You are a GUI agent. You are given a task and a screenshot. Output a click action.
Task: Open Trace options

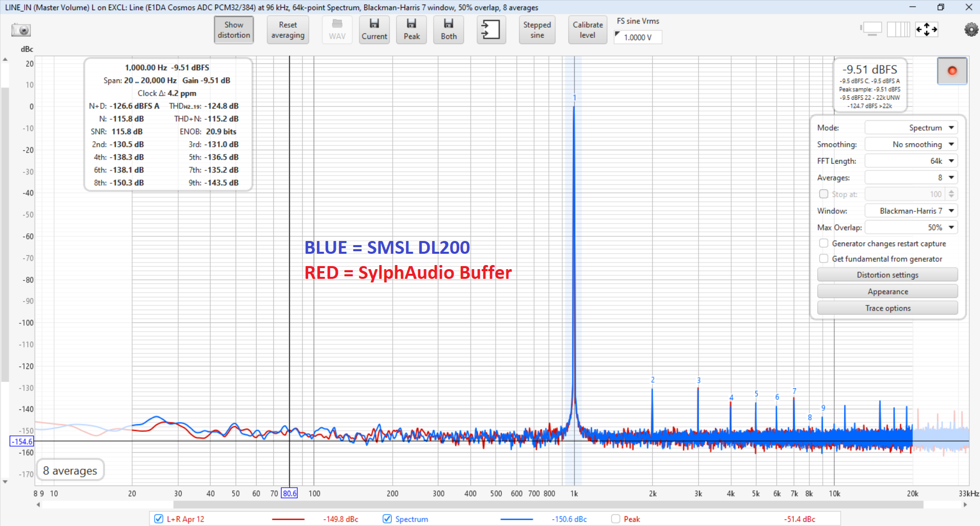pos(887,308)
